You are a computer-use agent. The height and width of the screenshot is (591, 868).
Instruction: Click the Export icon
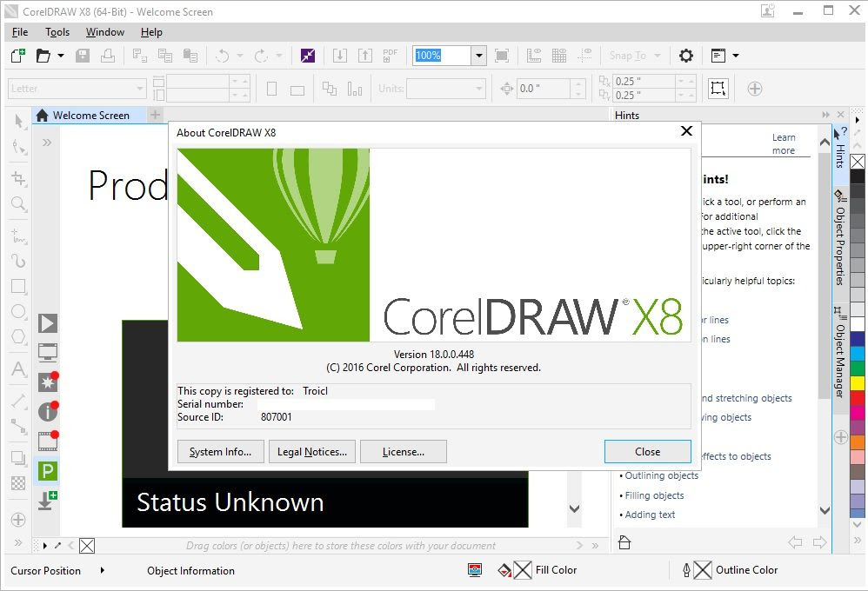(365, 56)
